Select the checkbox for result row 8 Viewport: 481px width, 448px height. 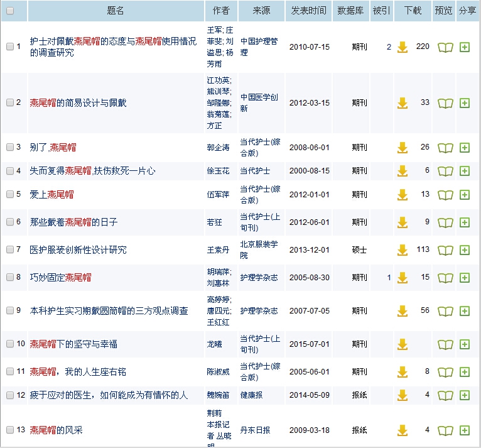(x=10, y=278)
